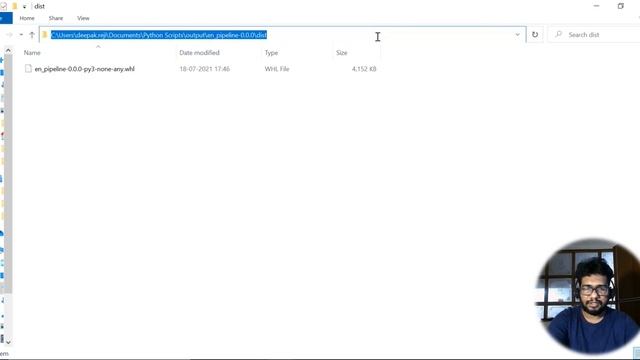Click the date 18-07-2021 17:46
The height and width of the screenshot is (360, 640).
204,69
